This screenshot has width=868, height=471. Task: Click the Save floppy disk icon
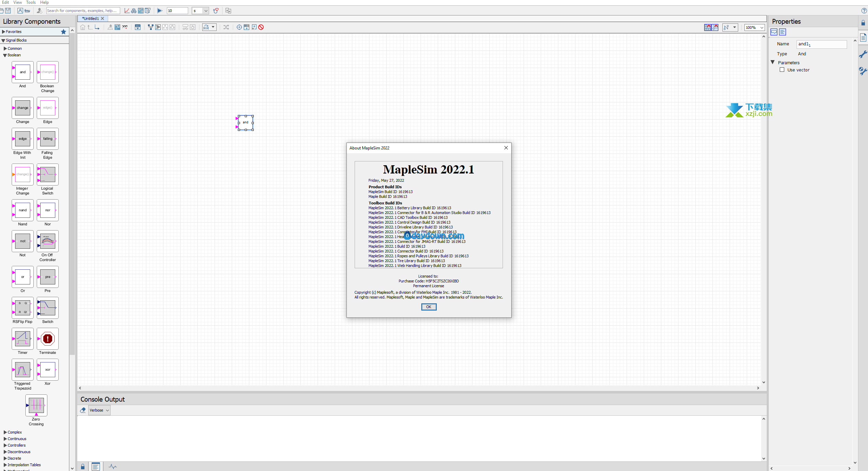[8, 11]
